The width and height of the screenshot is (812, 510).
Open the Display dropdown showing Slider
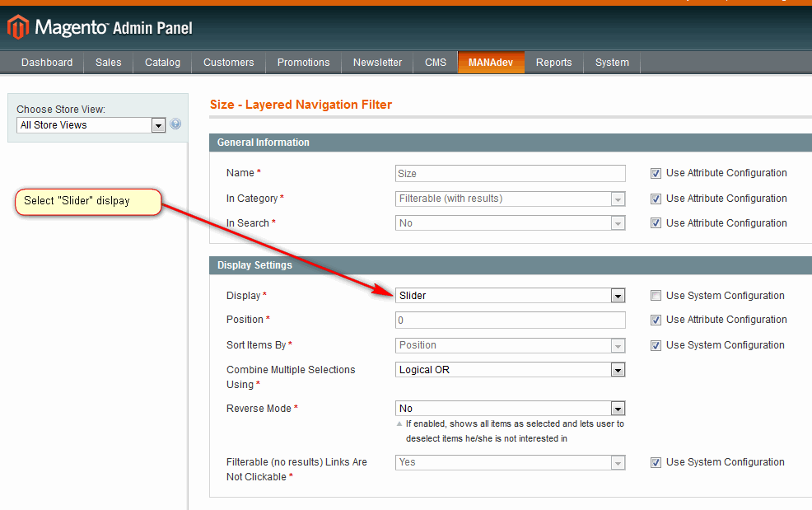pos(510,296)
